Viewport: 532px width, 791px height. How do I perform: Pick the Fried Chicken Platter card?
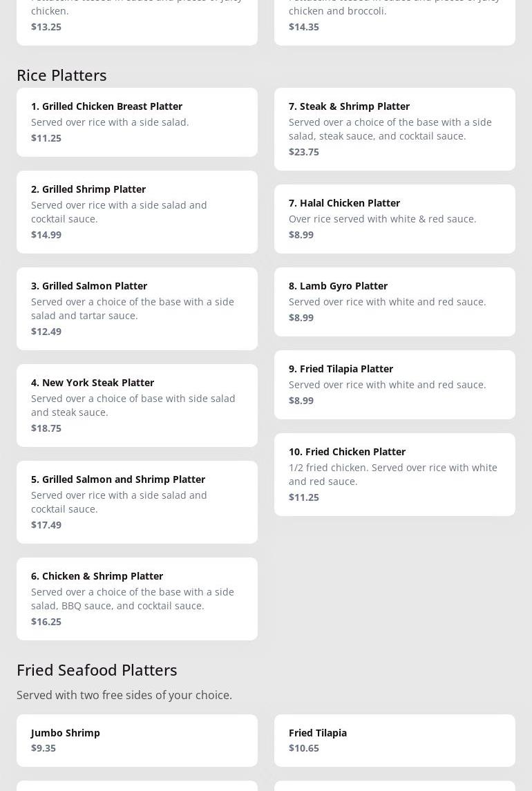pos(395,474)
